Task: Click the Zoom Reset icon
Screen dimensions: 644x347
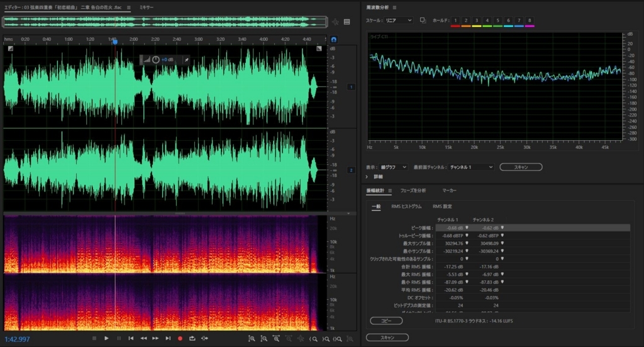Action: pos(350,339)
